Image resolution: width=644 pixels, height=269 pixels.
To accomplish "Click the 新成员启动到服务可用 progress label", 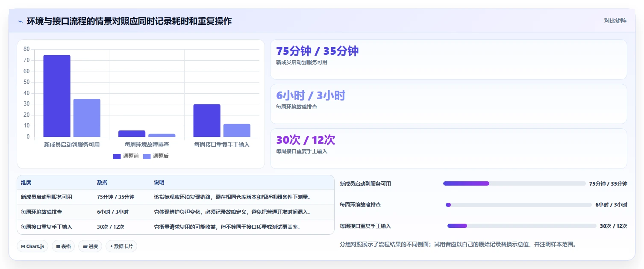I will 365,184.
